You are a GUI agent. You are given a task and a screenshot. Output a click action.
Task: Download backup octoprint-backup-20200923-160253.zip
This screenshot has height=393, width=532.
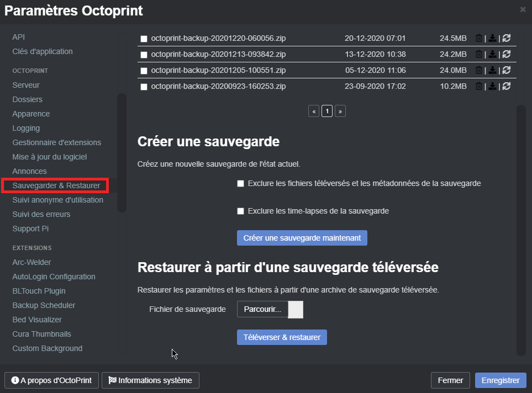click(492, 86)
